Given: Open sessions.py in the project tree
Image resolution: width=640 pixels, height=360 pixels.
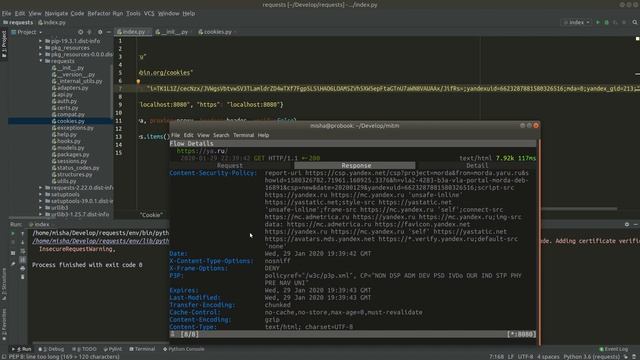Looking at the screenshot, I should point(69,161).
